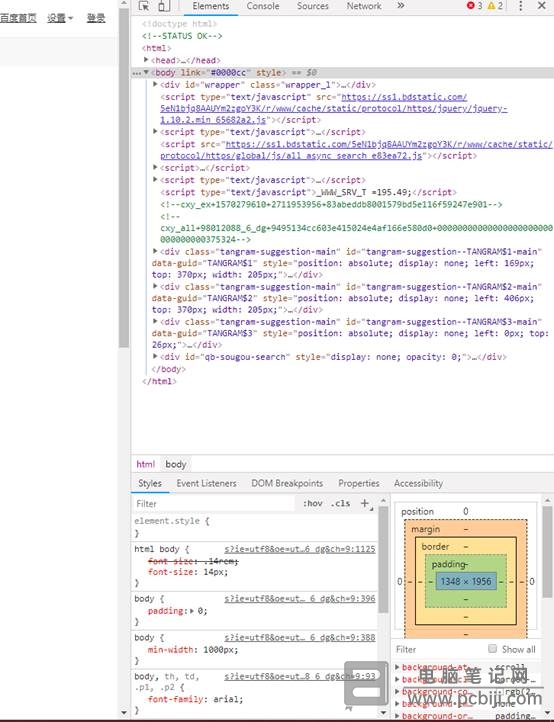Click the margin label in box model
The height and width of the screenshot is (722, 554).
tap(426, 530)
